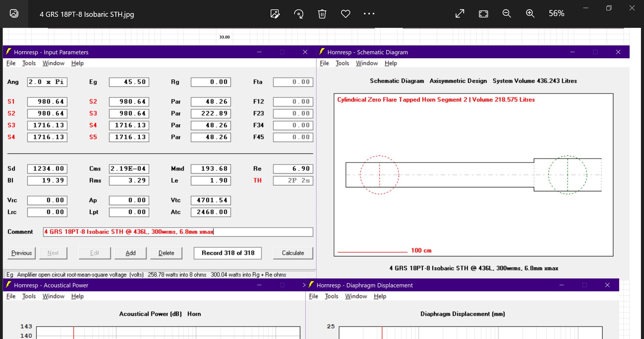Close the Hornresp Input Parameters window
The height and width of the screenshot is (339, 644).
pyautogui.click(x=305, y=52)
